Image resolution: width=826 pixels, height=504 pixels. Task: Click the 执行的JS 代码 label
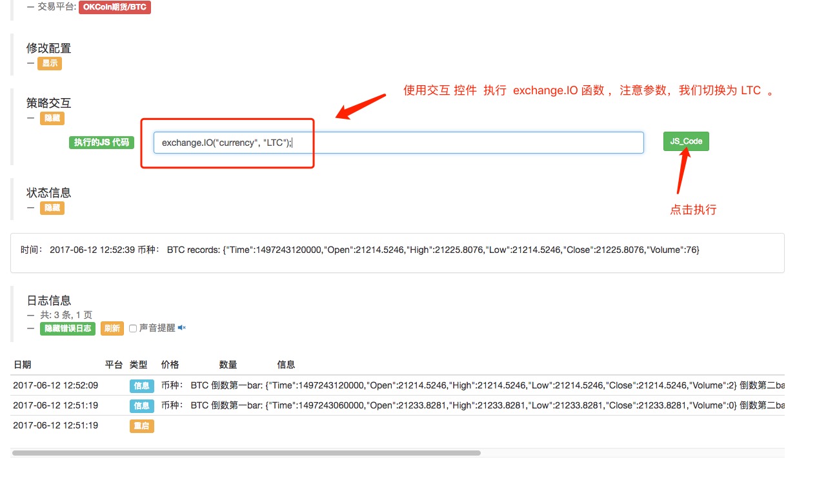coord(101,143)
